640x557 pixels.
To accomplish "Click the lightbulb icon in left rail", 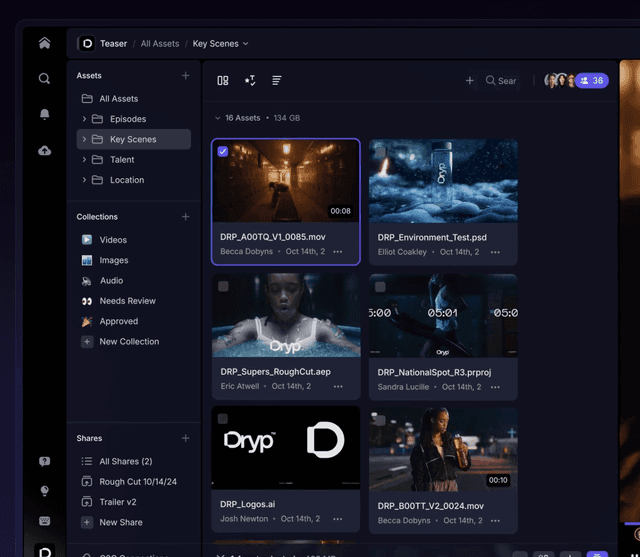I will click(x=44, y=491).
